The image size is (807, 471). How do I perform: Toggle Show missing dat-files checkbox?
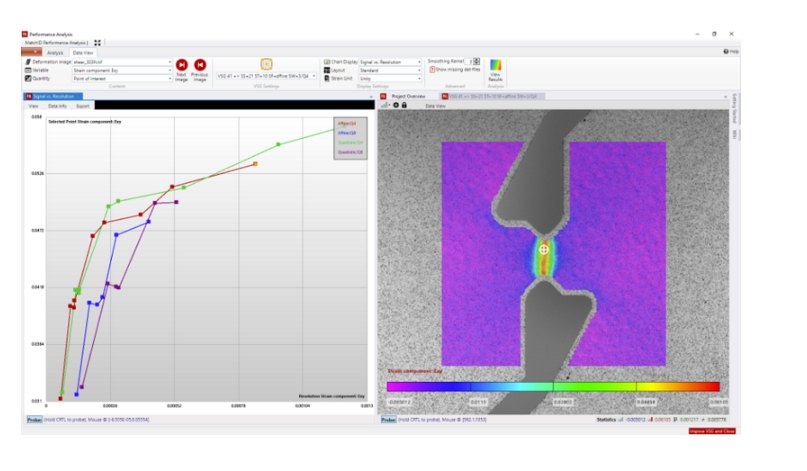pyautogui.click(x=432, y=70)
